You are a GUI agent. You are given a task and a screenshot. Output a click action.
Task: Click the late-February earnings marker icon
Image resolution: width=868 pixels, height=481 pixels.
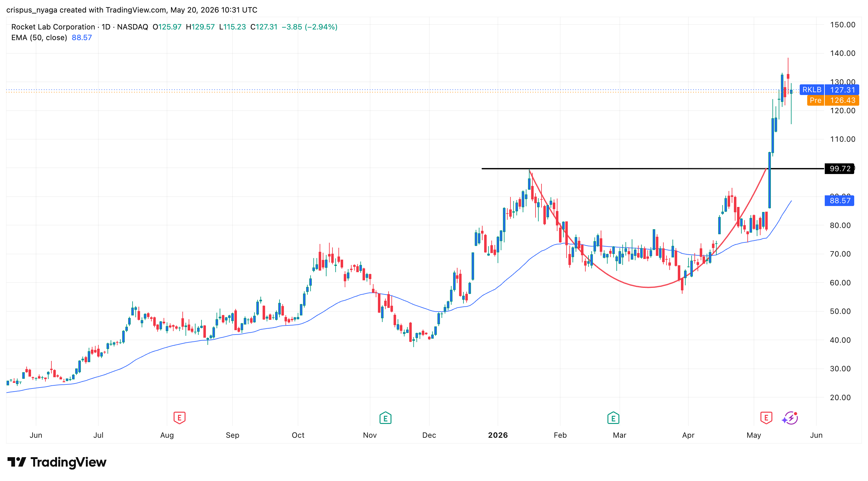tap(613, 418)
